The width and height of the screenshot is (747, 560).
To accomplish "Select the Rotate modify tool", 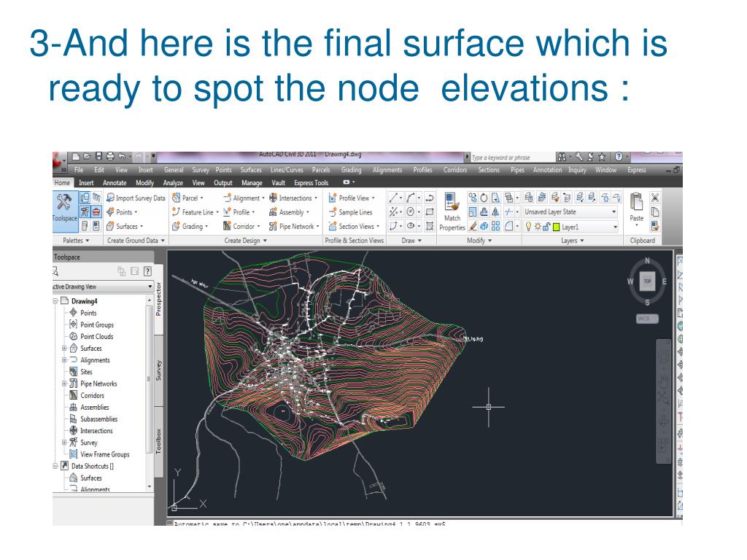I will [x=484, y=198].
